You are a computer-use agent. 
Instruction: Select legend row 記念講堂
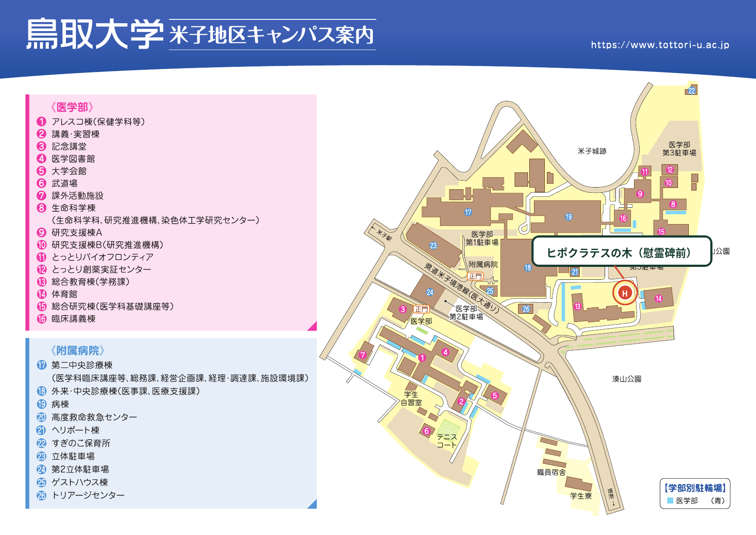62,147
